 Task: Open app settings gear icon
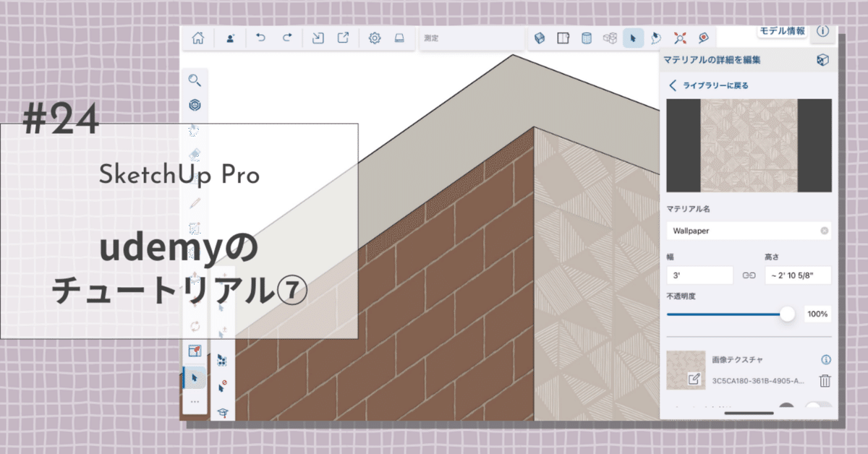coord(375,38)
